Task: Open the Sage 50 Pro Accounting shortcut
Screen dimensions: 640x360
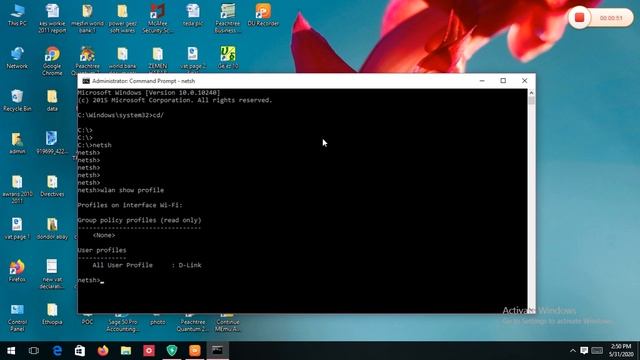Action: click(122, 322)
